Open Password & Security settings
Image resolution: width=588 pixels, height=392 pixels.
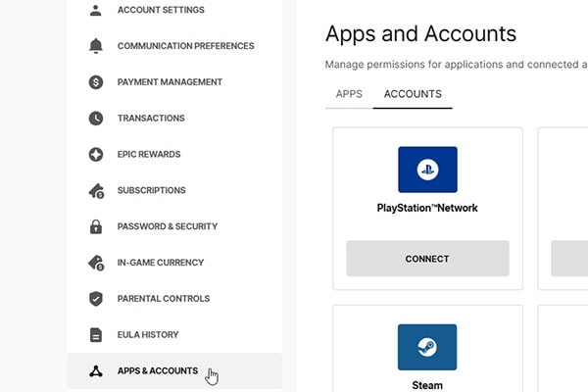(168, 226)
